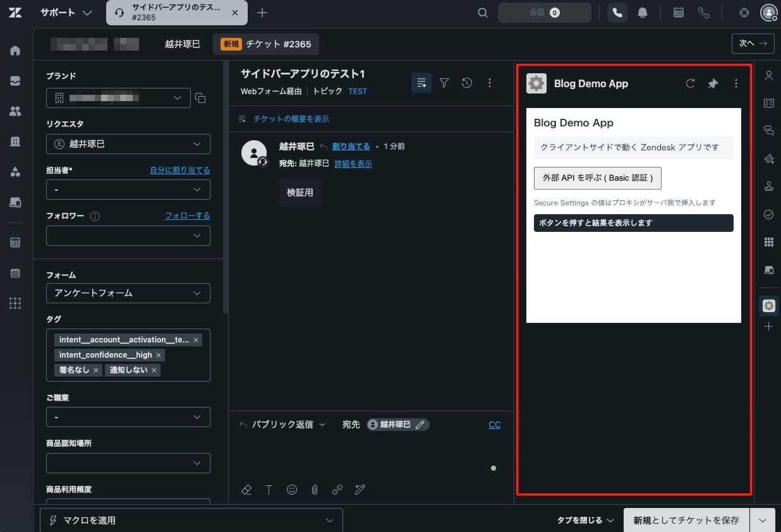Click the search magnifier icon in top bar
This screenshot has height=532, width=781.
tap(483, 13)
